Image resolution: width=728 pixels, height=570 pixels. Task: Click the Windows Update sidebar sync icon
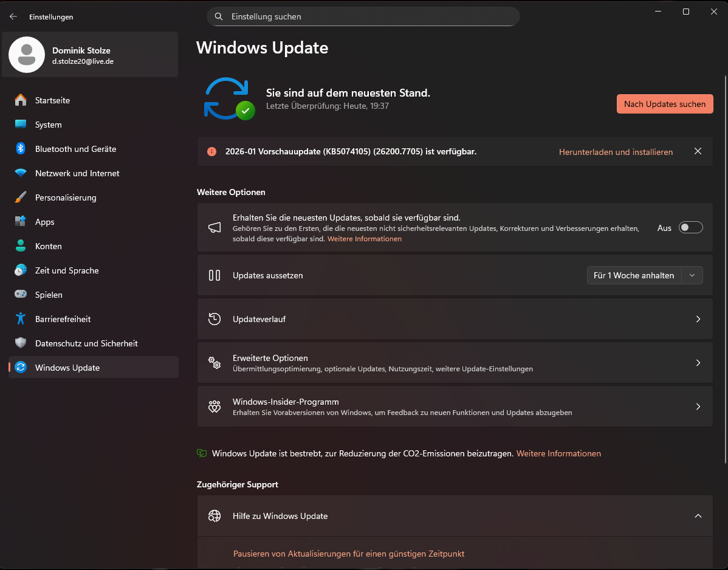(21, 367)
